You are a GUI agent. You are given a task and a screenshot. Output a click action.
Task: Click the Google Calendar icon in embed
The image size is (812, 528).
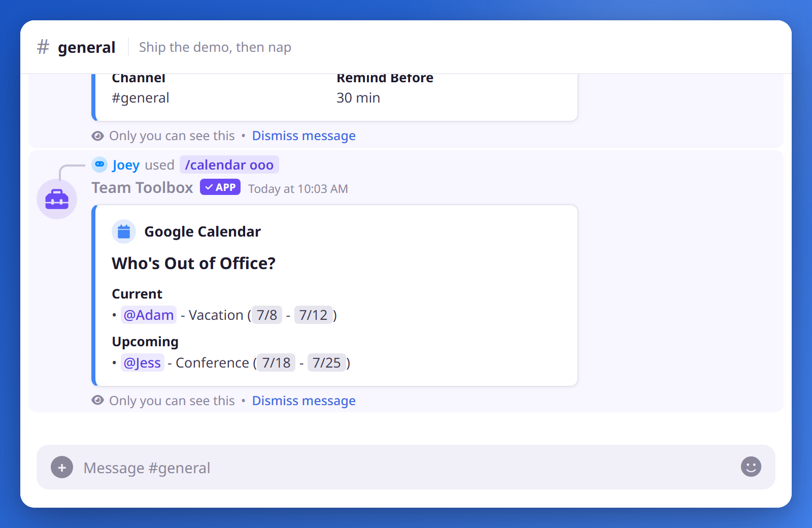coord(124,232)
